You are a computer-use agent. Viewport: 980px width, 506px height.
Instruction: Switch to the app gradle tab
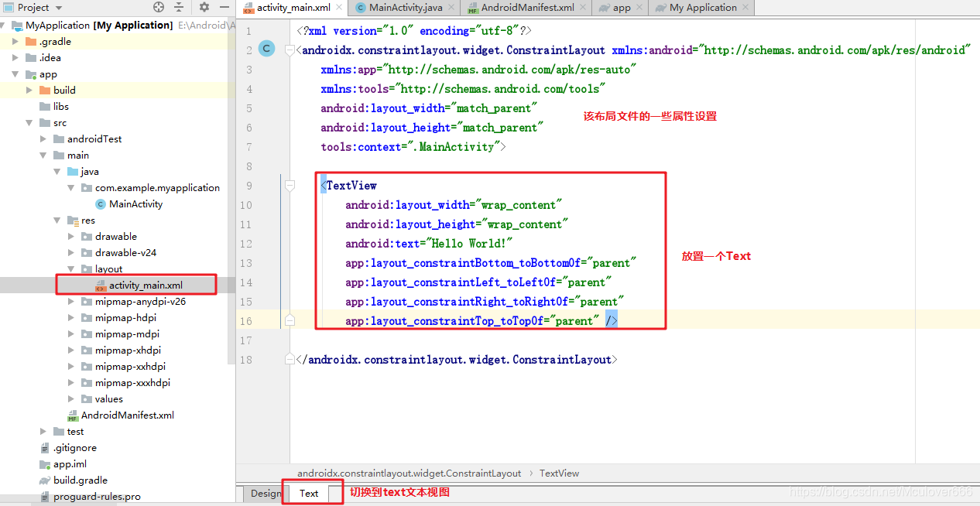click(x=622, y=8)
